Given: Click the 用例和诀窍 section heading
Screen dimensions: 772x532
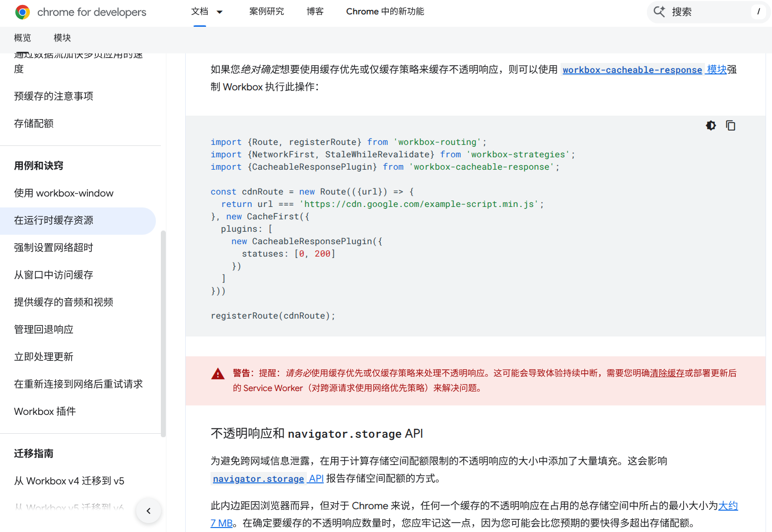Looking at the screenshot, I should pyautogui.click(x=39, y=166).
